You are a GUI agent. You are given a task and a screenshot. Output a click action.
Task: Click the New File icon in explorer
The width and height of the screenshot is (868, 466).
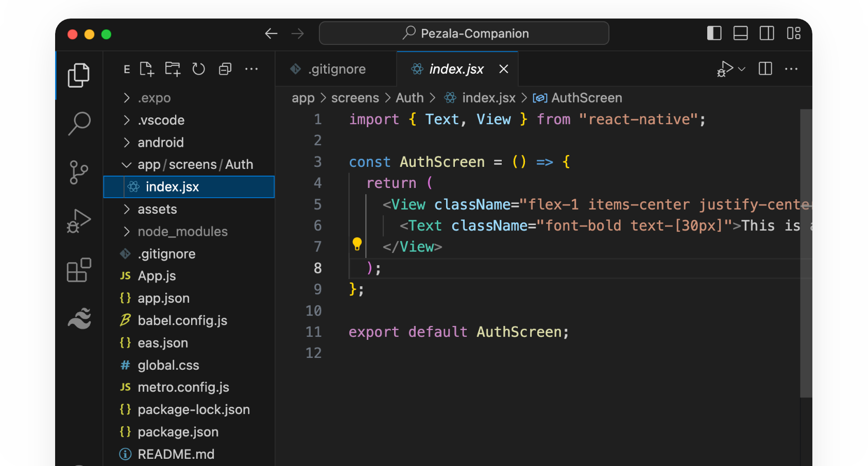(147, 69)
